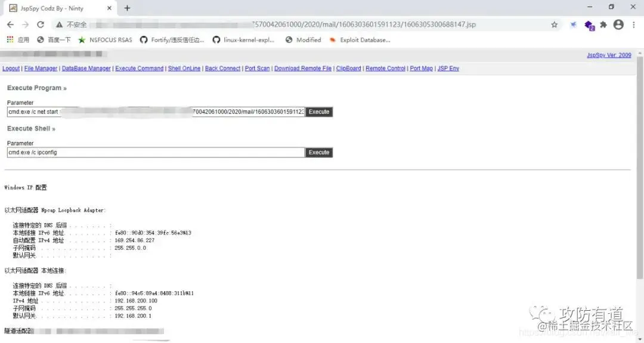Open the Fortify GitHub bookmark

[172, 40]
